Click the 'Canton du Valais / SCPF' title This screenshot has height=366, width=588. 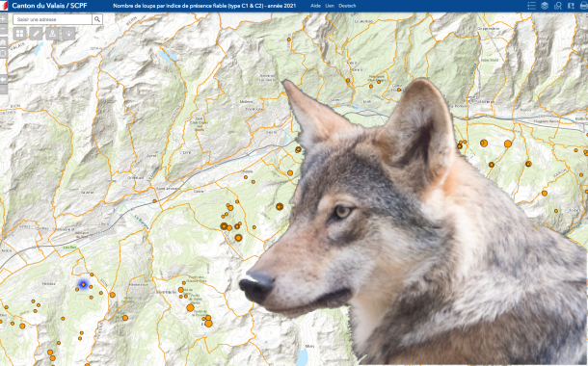(49, 6)
